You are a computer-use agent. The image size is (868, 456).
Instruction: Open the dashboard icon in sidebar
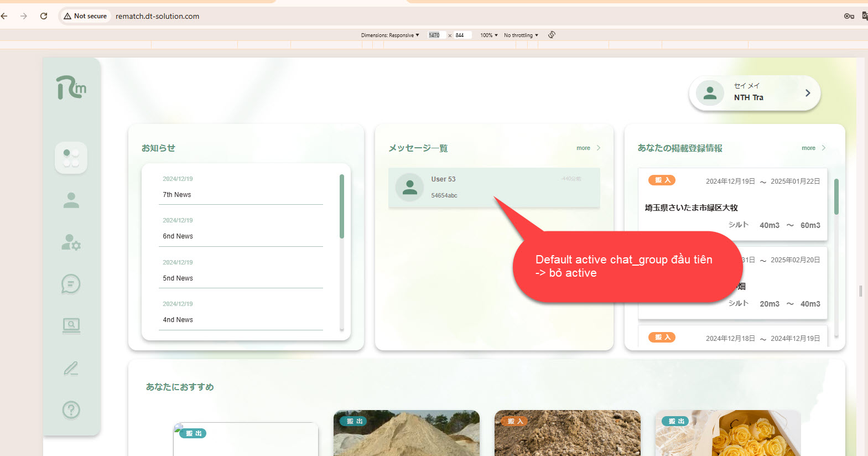pos(71,158)
